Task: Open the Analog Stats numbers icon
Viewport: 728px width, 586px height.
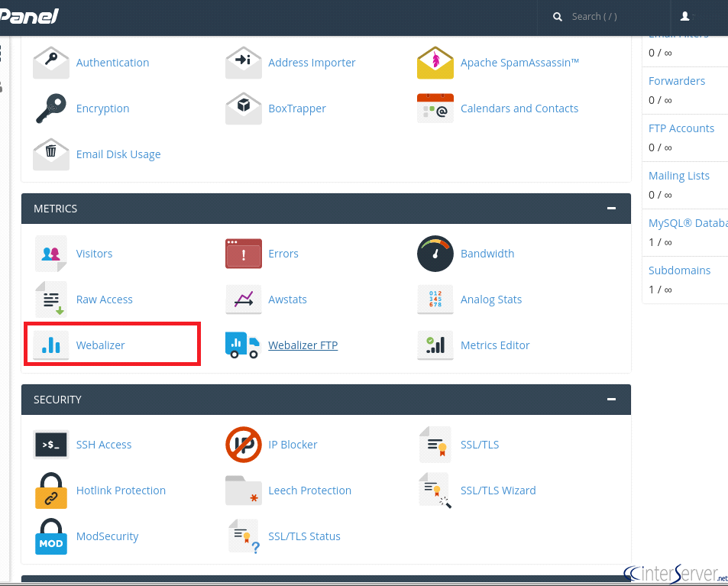Action: 435,299
